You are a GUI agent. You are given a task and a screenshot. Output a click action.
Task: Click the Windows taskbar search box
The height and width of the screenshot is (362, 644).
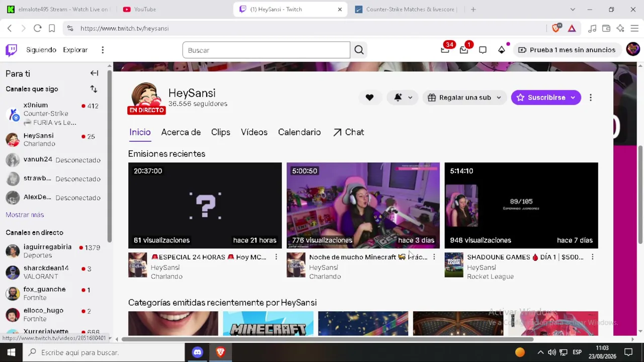tap(103, 352)
